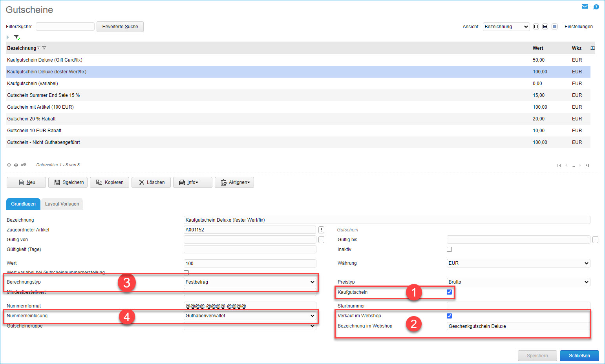Screen dimensions: 605x364
Task: Uncheck the Kaufgutschein checkbox
Action: point(449,292)
